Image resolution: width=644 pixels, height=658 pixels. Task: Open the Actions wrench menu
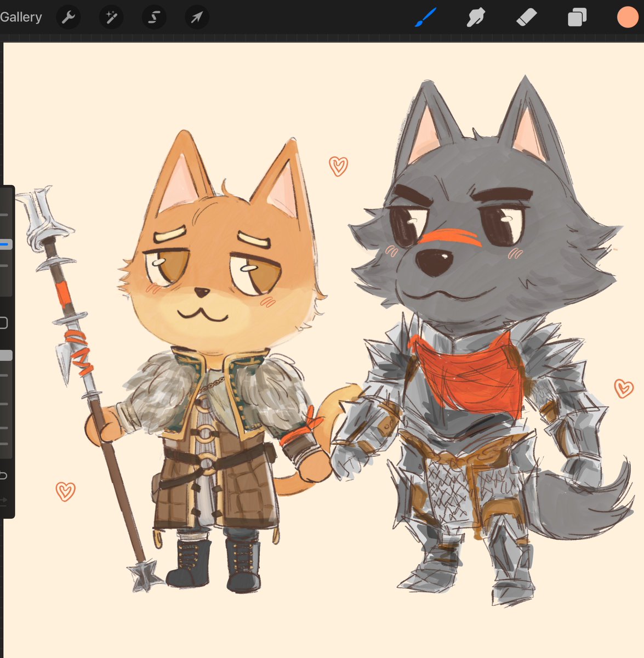(69, 18)
